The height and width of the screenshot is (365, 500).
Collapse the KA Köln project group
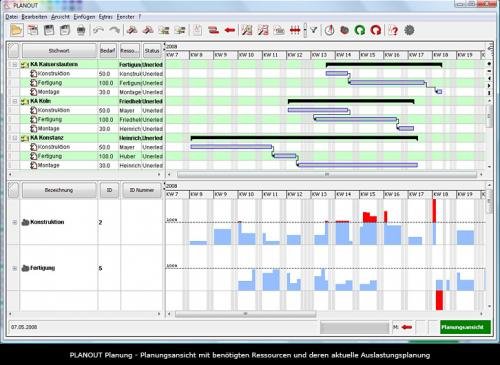point(15,101)
